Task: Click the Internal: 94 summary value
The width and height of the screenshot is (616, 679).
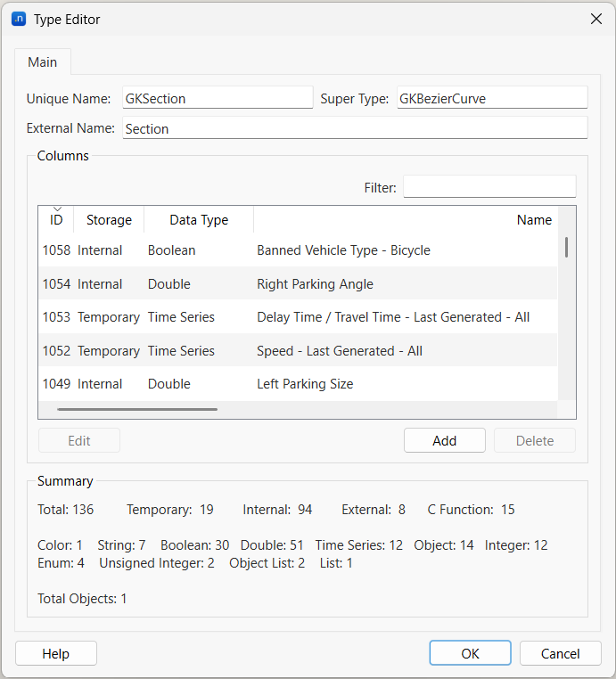Action: click(x=277, y=510)
